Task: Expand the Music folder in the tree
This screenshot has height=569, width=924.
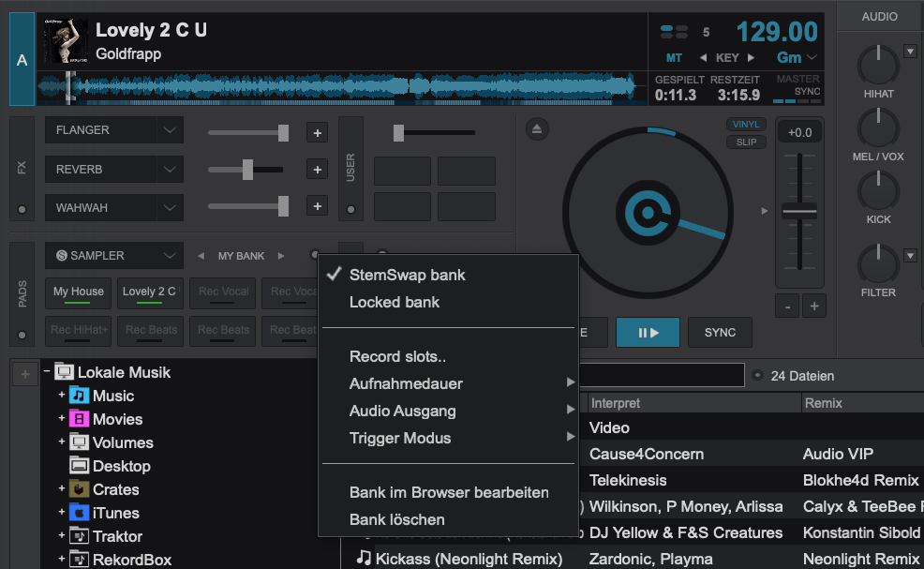Action: point(62,396)
